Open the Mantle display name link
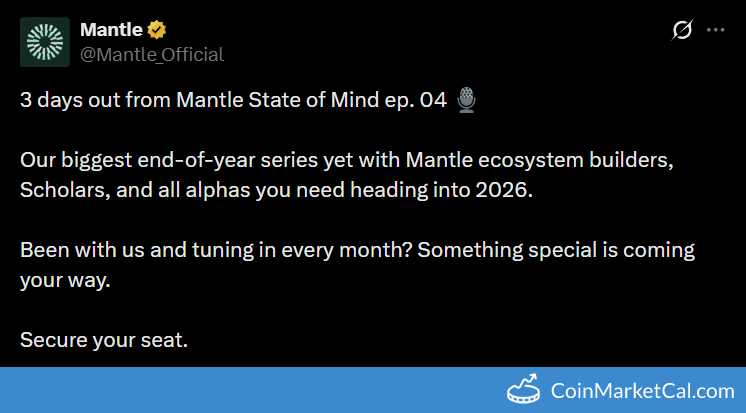The height and width of the screenshot is (413, 746). (111, 31)
